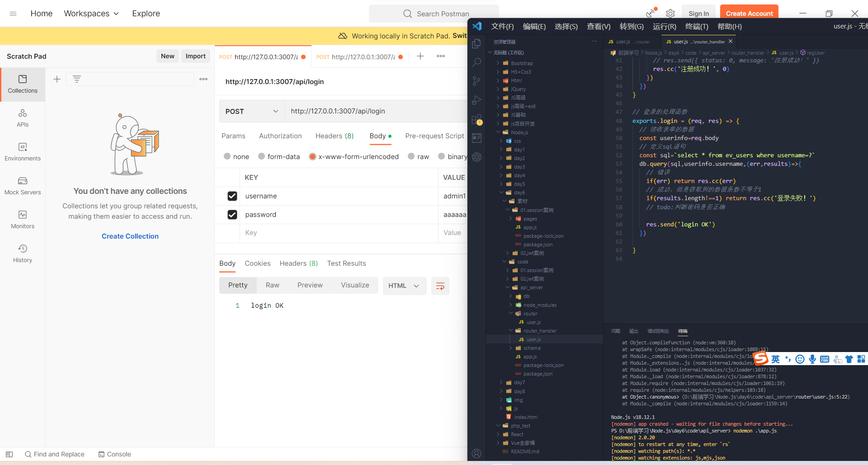Switch to Raw response view
This screenshot has height=465, width=868.
point(273,285)
